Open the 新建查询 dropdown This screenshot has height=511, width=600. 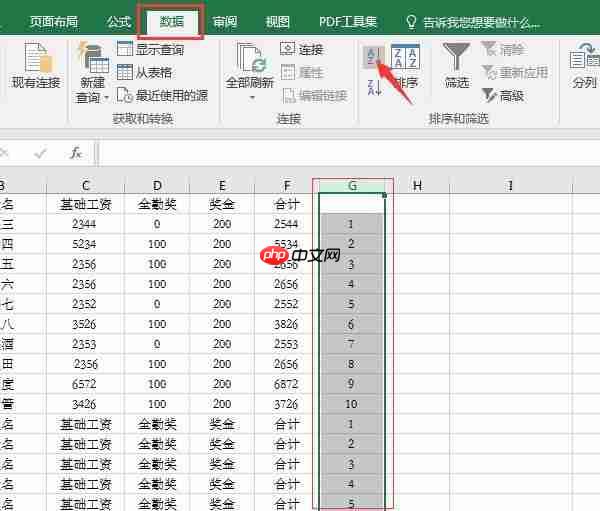tap(92, 73)
